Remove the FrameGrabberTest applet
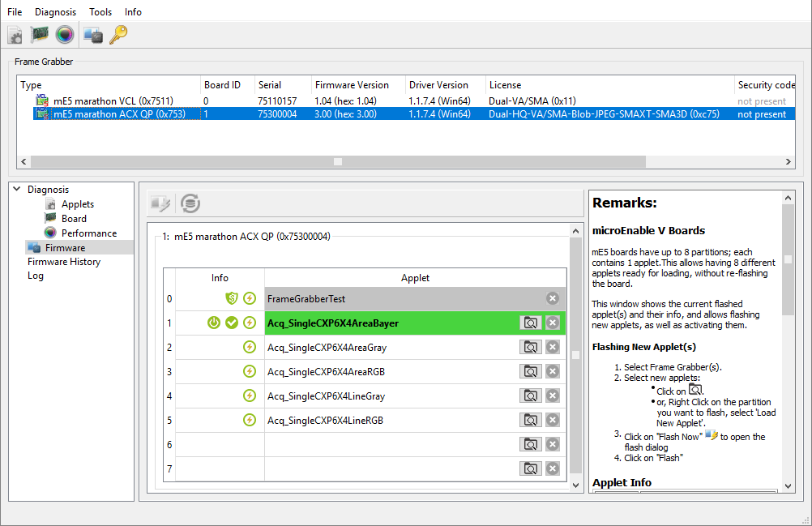 tap(553, 299)
